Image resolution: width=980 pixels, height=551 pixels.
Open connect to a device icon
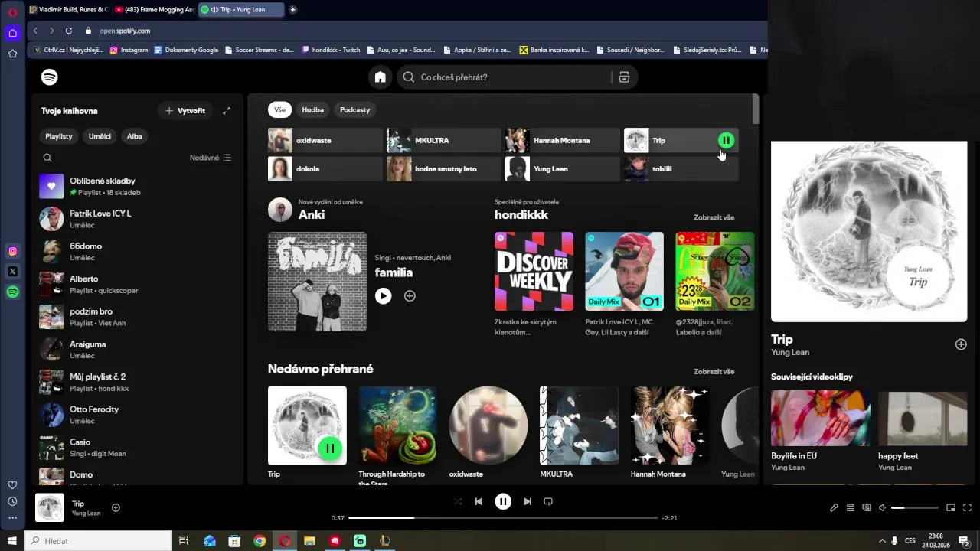pos(867,507)
